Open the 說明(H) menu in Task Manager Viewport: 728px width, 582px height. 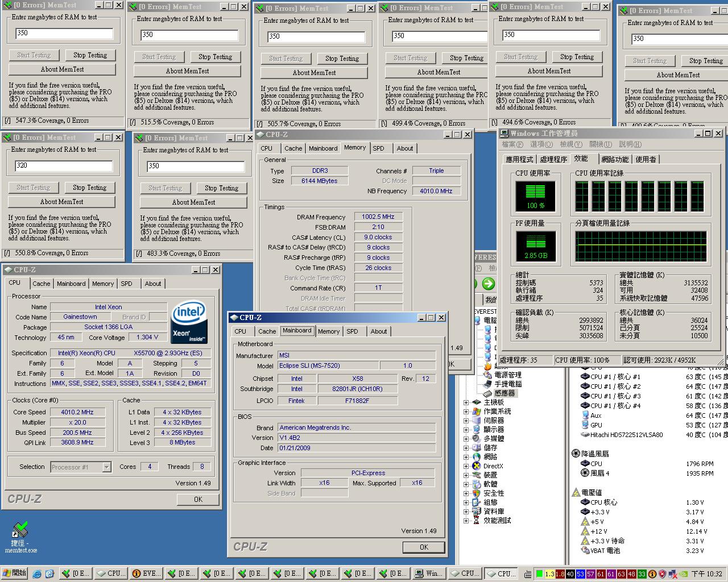[630, 144]
